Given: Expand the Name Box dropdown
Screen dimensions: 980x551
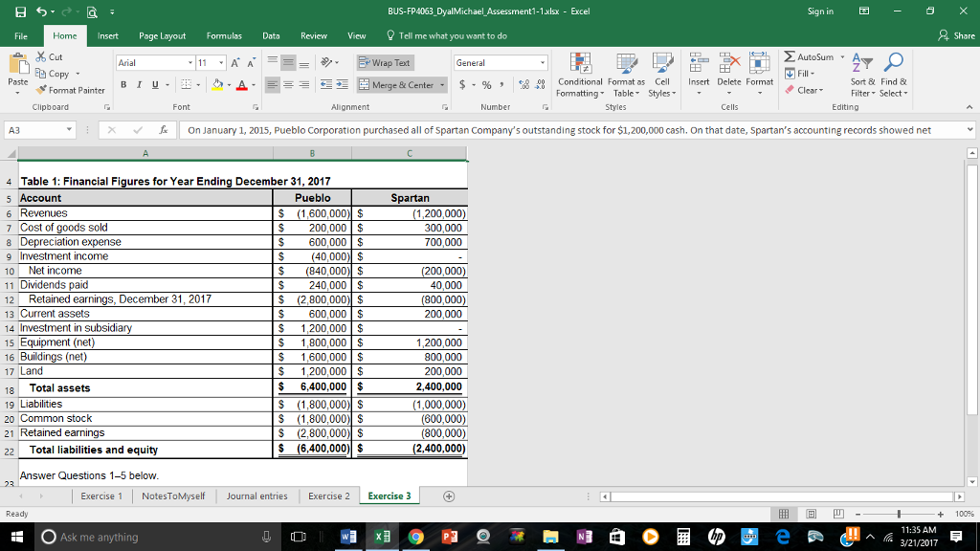Looking at the screenshot, I should tap(69, 130).
